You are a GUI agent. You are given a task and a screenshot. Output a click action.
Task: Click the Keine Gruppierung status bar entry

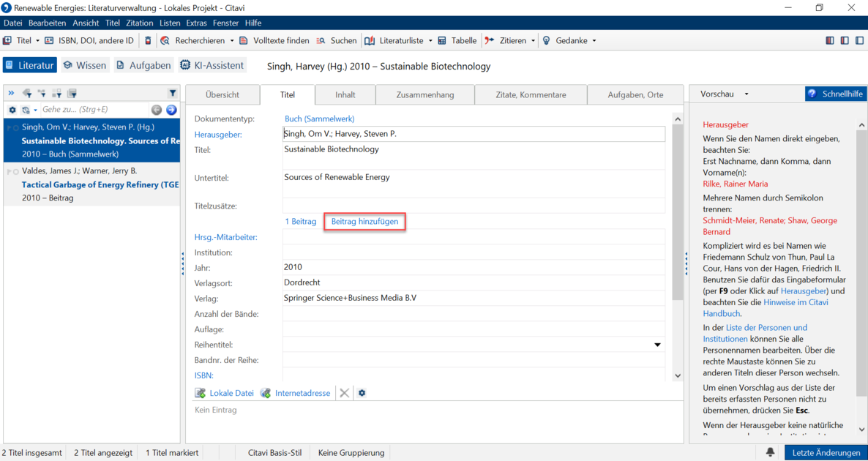[x=351, y=453]
